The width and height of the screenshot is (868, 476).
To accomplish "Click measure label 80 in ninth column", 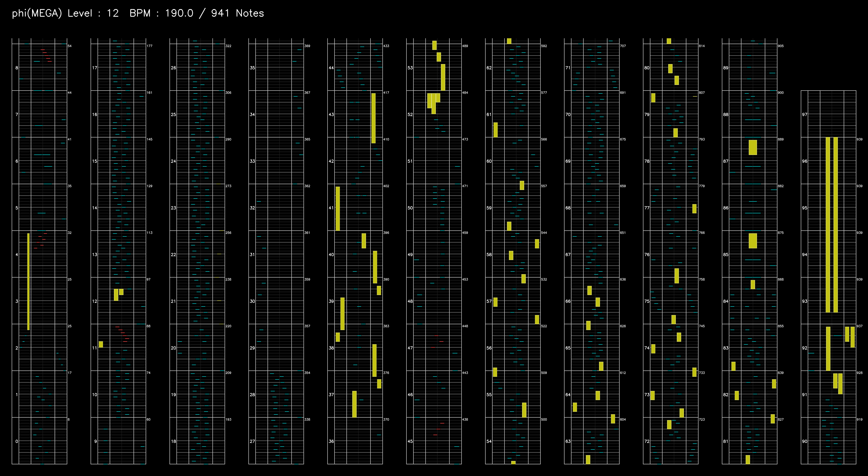I will click(647, 68).
